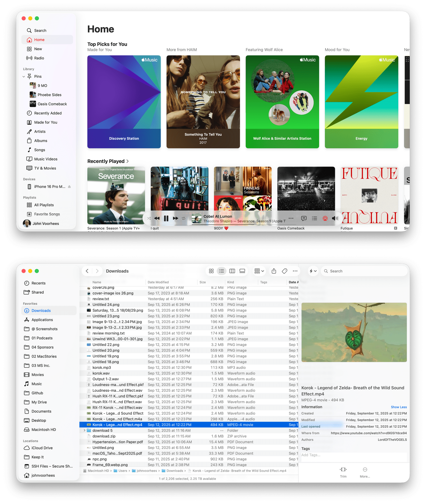Open Finder toolbar Action ellipsis menu
The width and height of the screenshot is (426, 504).
tap(295, 271)
